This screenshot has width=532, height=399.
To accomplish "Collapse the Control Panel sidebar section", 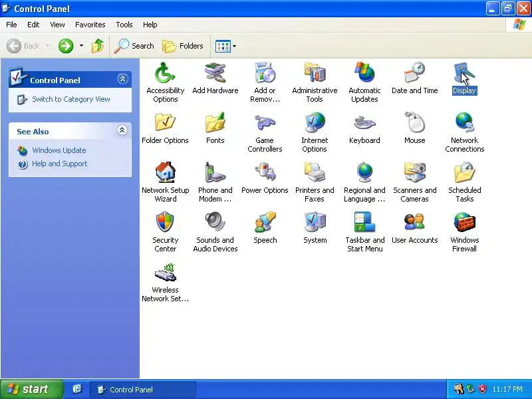I will pos(122,79).
